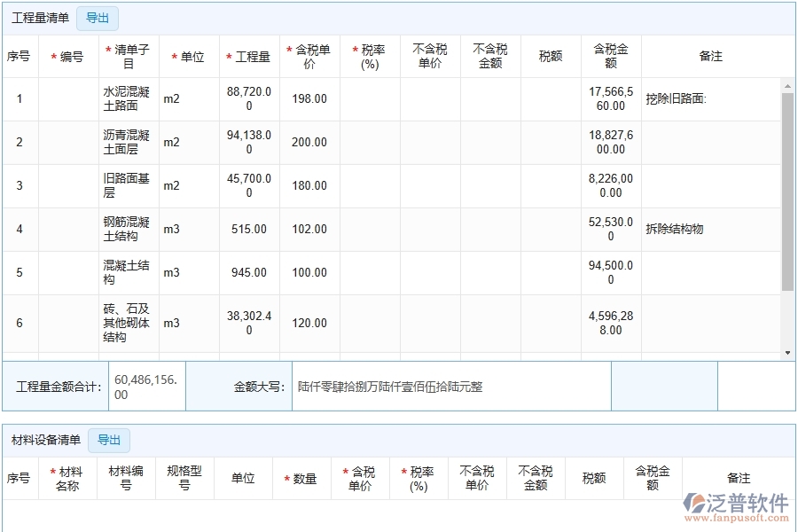Viewport: 798px width, 532px height.
Task: Click the vertical scrollbar thumb of the table
Action: (x=787, y=191)
